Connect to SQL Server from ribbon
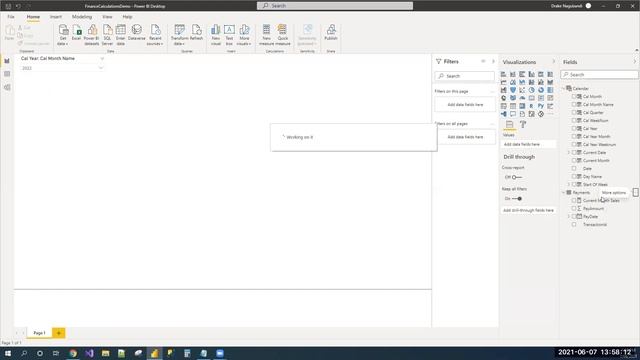The height and width of the screenshot is (360, 640). [x=107, y=34]
